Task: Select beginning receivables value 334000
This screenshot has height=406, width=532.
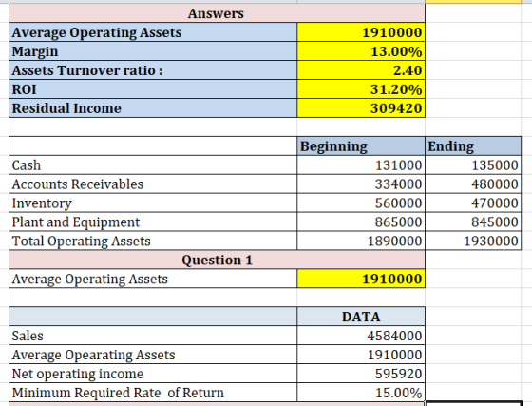Action: [361, 184]
